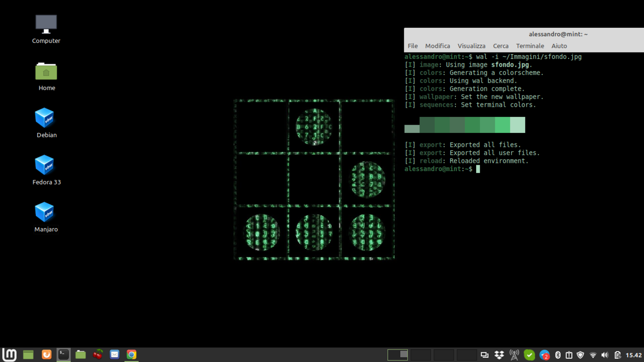644x362 pixels.
Task: Open the network hotspot antenna tray icon
Action: (514, 355)
